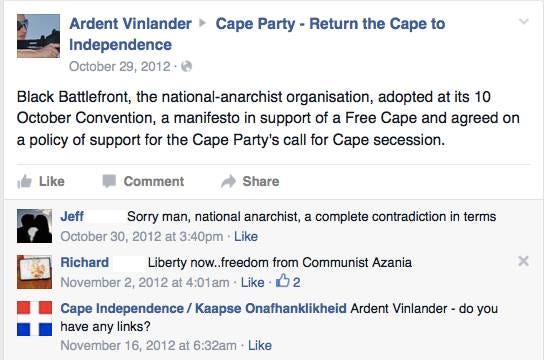Open the Cape Independence flag avatar
544x360 pixels.
(34, 318)
